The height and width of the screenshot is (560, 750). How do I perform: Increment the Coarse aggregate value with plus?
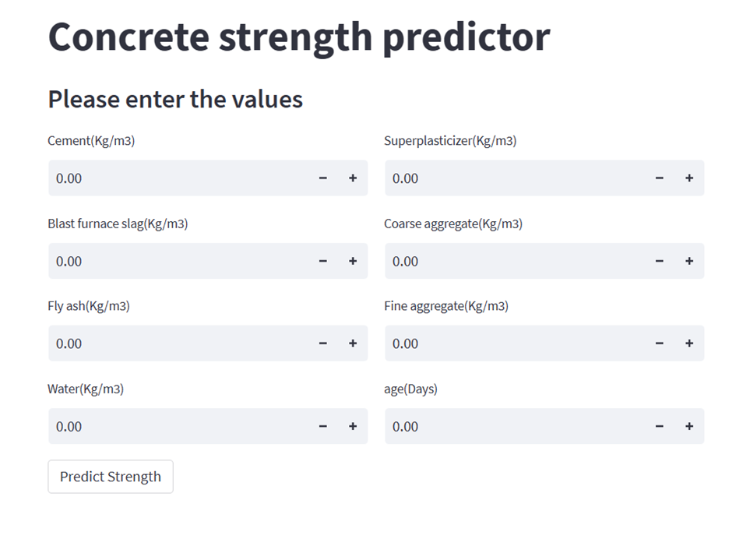click(x=688, y=261)
